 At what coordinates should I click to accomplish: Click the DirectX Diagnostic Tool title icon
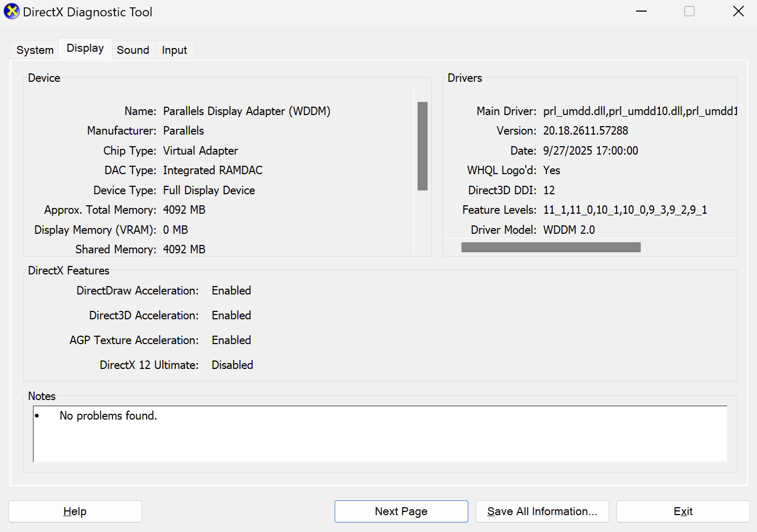coord(12,12)
